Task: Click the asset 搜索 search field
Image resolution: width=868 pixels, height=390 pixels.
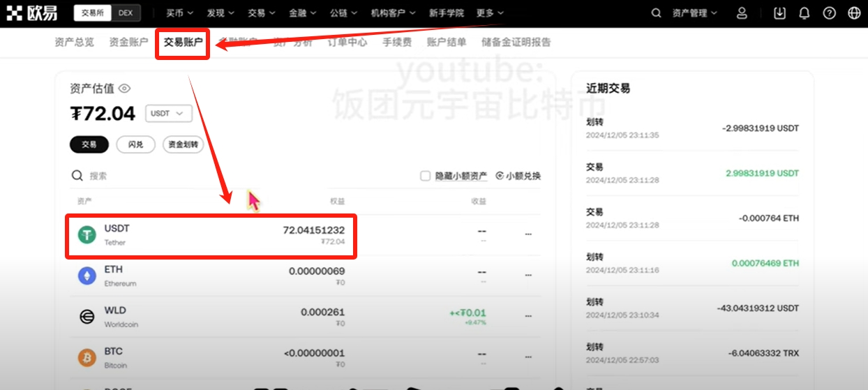Action: [237, 176]
